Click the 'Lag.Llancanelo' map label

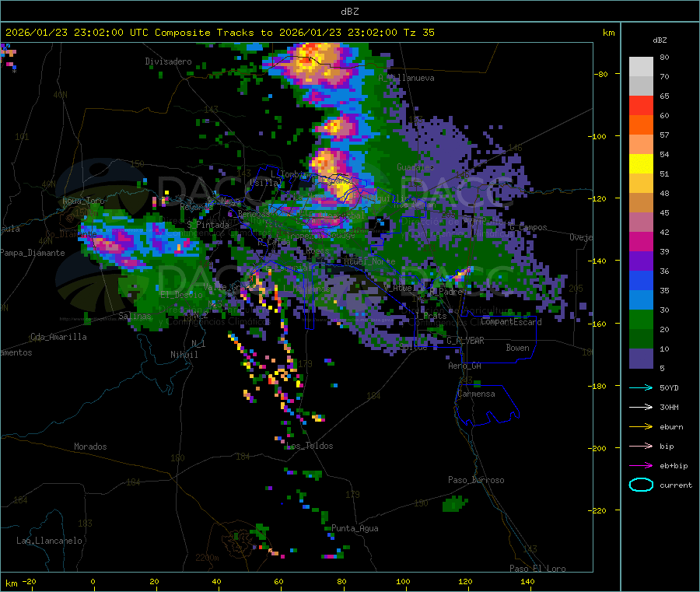coord(50,541)
